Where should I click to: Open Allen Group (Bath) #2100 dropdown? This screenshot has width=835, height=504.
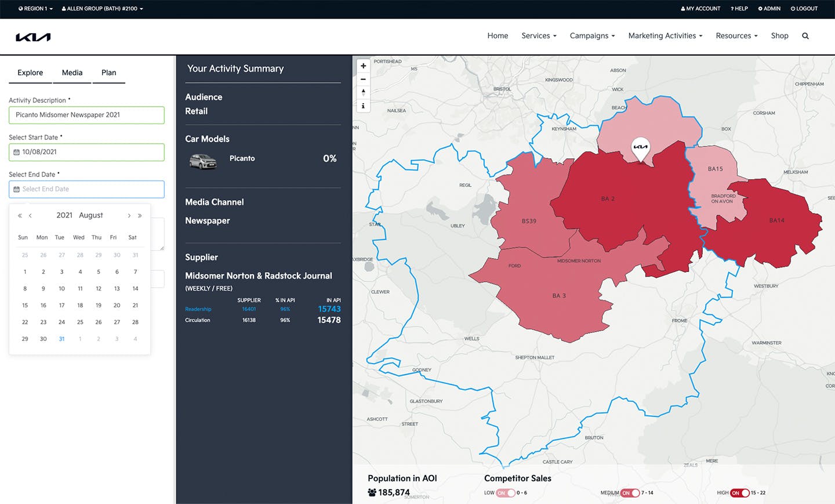(x=102, y=9)
